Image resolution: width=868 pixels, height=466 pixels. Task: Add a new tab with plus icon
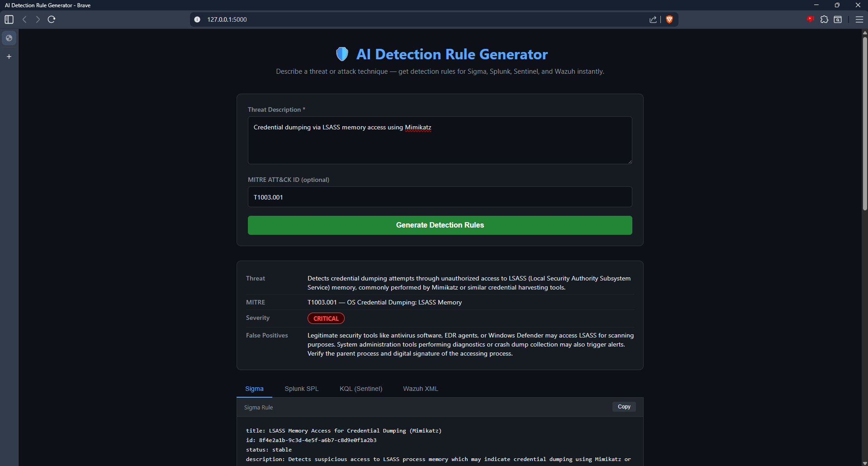9,57
